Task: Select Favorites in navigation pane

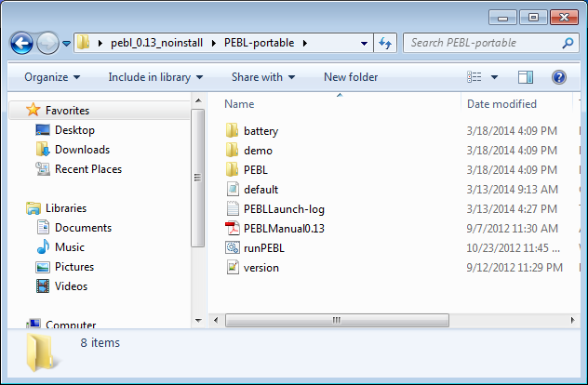Action: (68, 111)
